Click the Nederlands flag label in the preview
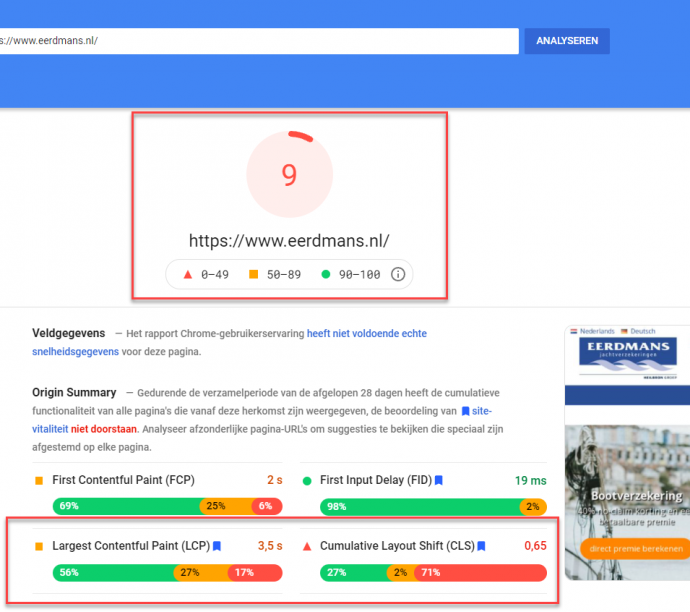The height and width of the screenshot is (612, 690). coord(592,331)
